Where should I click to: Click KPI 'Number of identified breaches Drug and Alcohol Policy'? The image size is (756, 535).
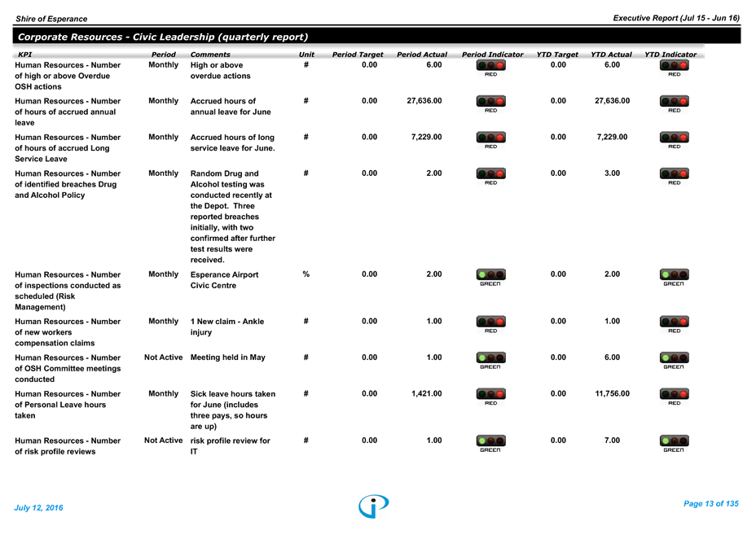68,184
